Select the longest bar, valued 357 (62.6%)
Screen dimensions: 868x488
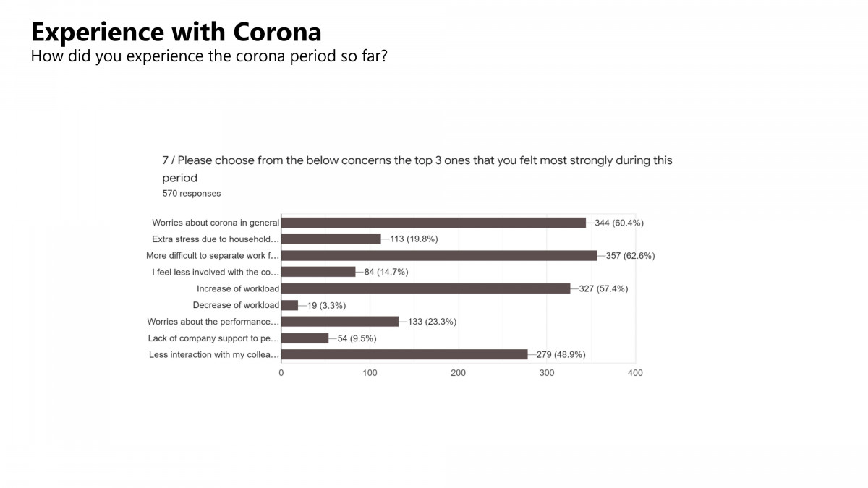tap(439, 255)
